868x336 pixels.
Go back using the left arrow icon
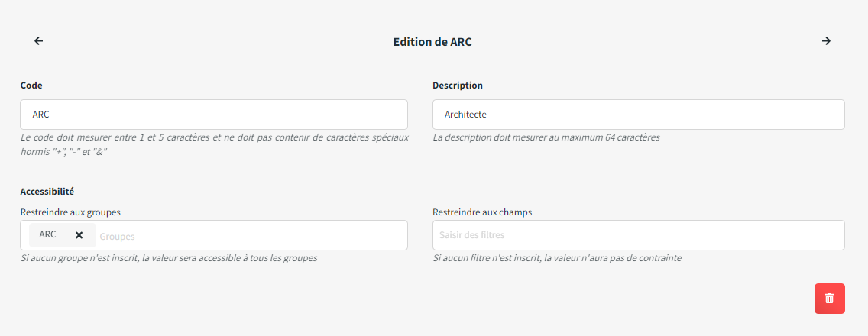(x=39, y=41)
